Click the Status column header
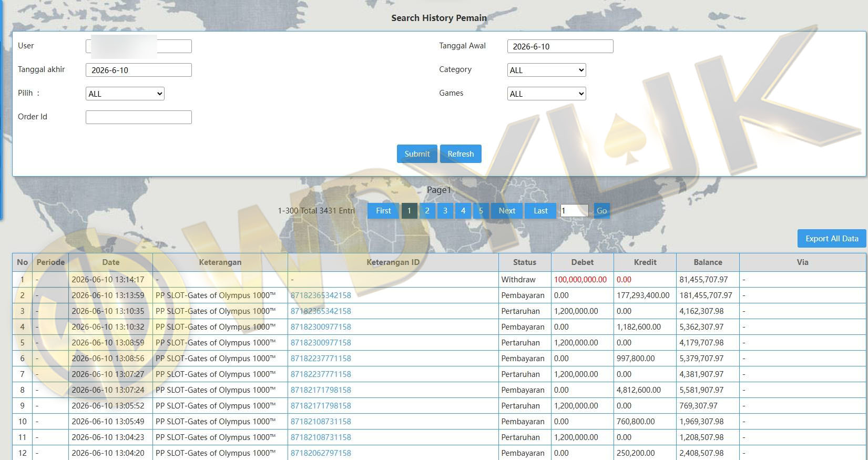Image resolution: width=868 pixels, height=460 pixels. (x=525, y=262)
